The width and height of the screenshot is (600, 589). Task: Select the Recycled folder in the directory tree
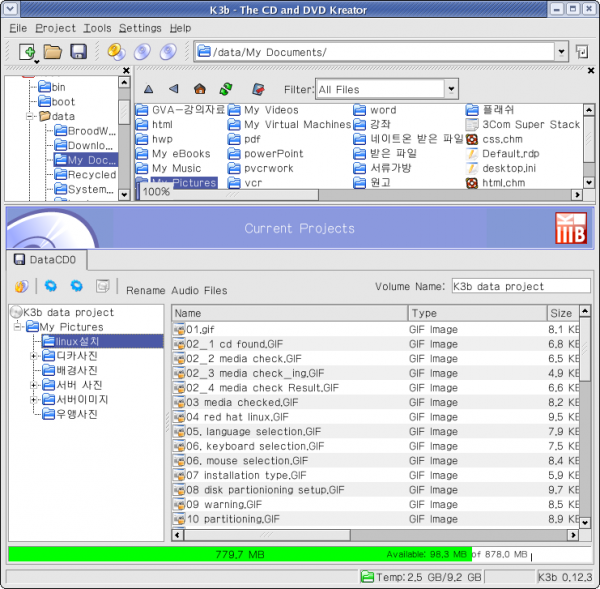click(x=85, y=175)
